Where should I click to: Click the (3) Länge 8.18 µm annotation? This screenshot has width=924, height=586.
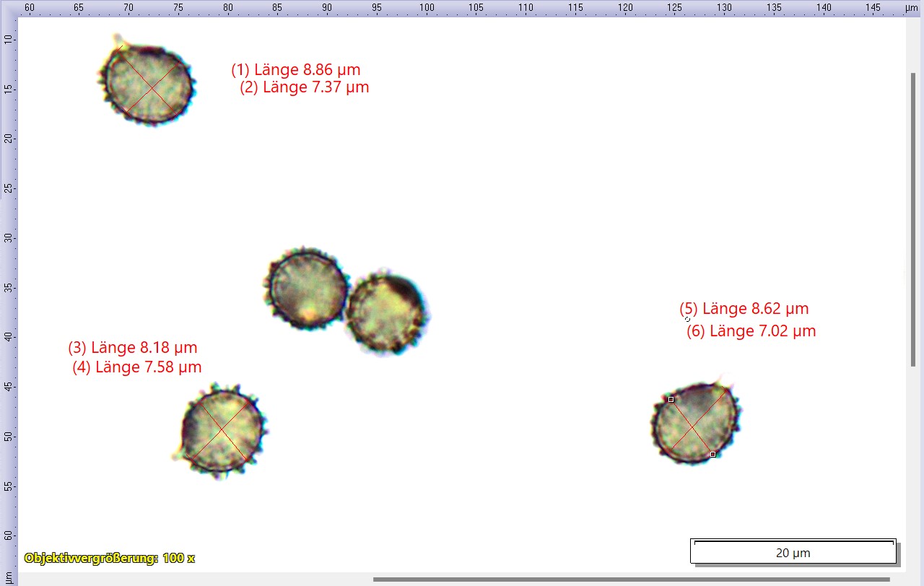[x=133, y=347]
